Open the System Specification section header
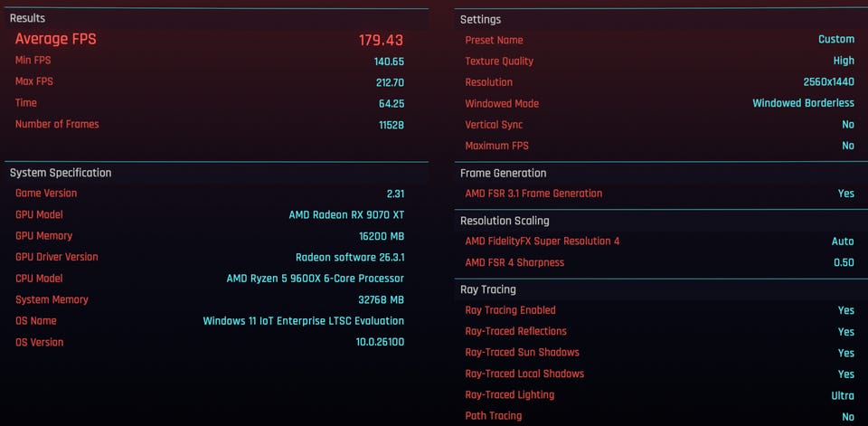Image resolution: width=868 pixels, height=426 pixels. click(61, 173)
